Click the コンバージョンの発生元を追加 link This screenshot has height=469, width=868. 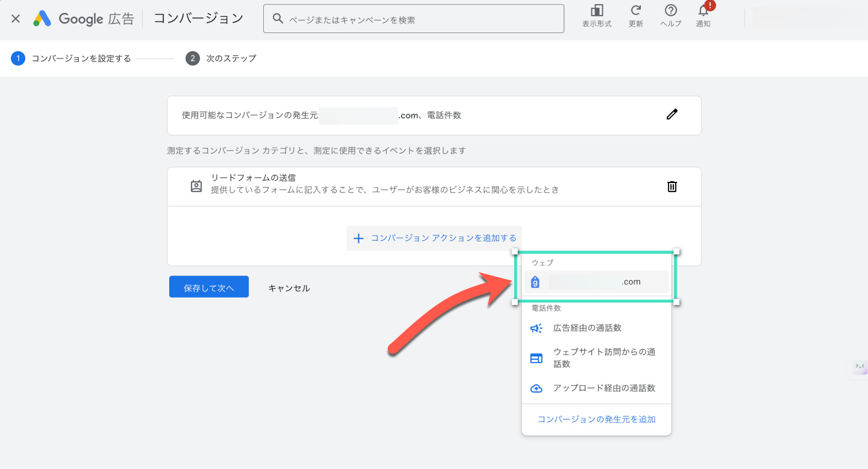pyautogui.click(x=596, y=420)
